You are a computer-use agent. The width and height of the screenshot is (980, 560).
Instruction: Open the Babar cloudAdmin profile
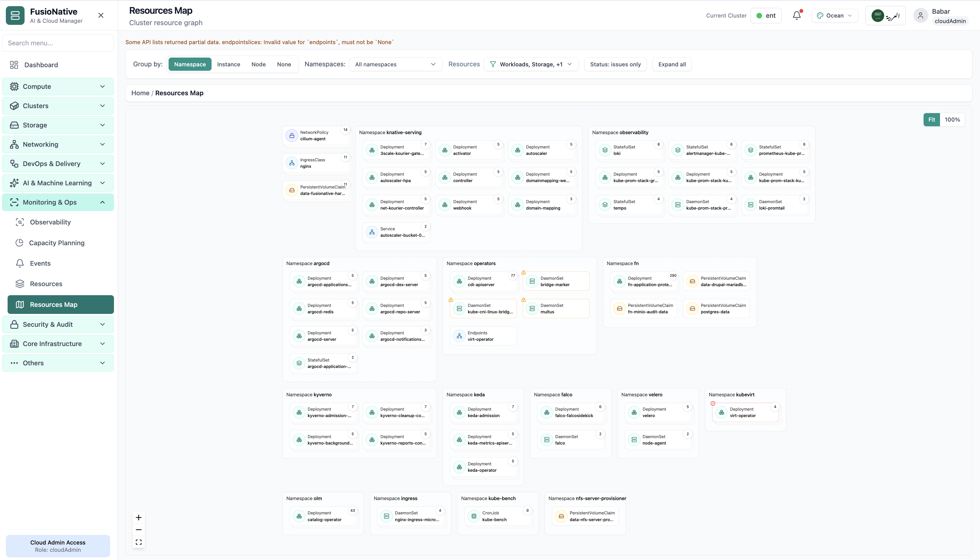941,16
